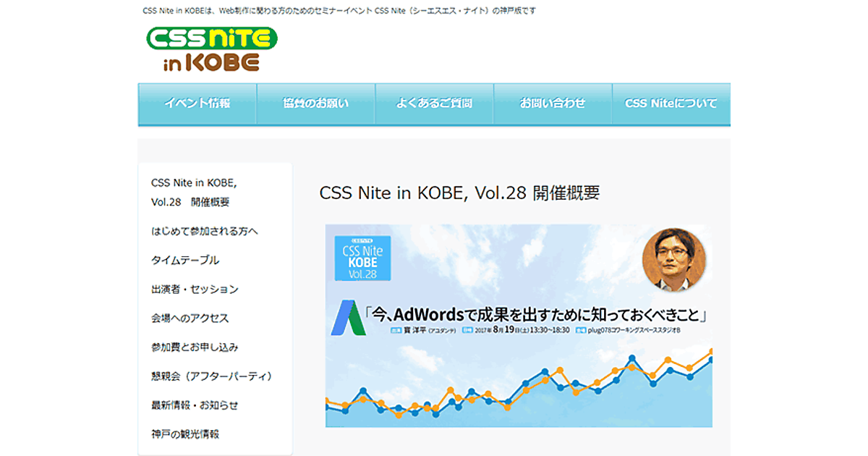Select 最新情報・お知らせ in the sidebar

coord(195,405)
